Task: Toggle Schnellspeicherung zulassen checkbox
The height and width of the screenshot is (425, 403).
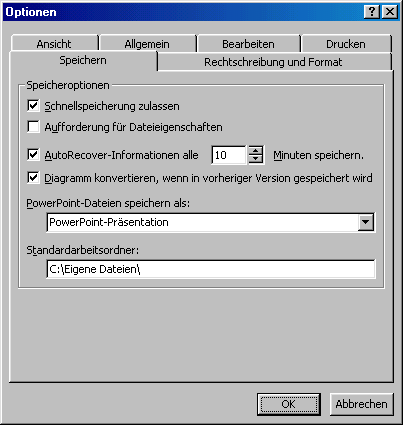Action: pyautogui.click(x=33, y=106)
